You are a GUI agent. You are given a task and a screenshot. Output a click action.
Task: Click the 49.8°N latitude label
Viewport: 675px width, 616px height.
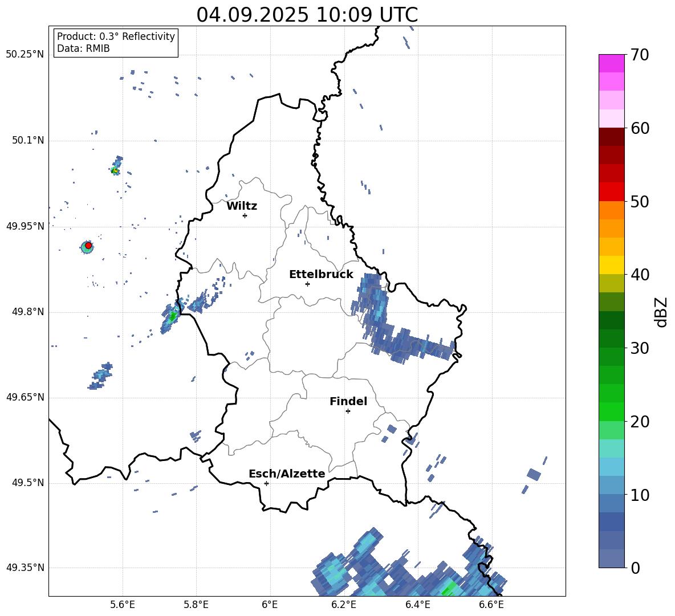coord(27,312)
